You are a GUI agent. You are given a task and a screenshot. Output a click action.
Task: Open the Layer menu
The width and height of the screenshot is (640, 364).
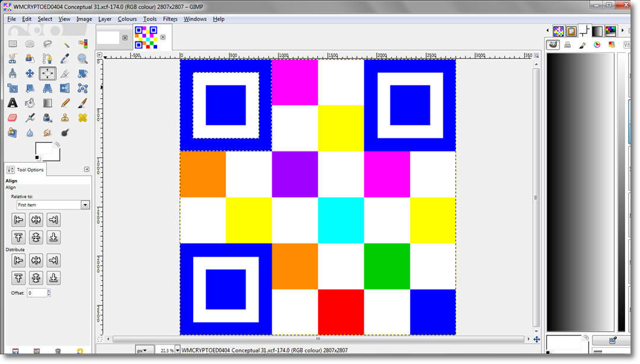click(x=104, y=19)
